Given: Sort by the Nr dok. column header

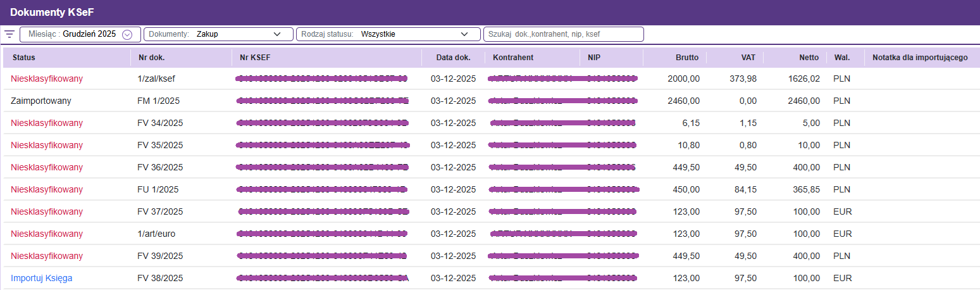Looking at the screenshot, I should (x=151, y=58).
